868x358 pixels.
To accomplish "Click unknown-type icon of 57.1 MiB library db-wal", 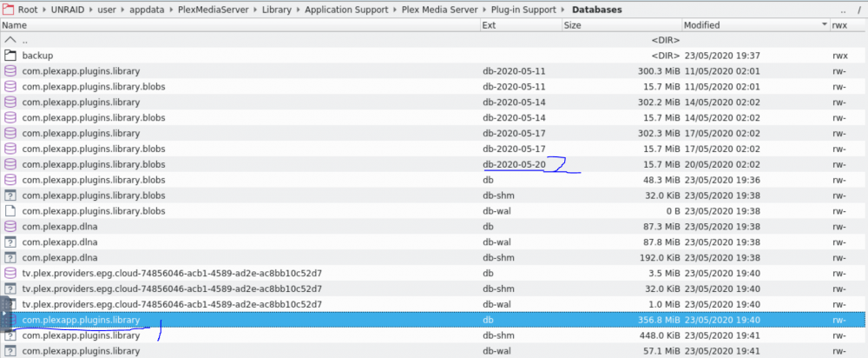I will 10,351.
